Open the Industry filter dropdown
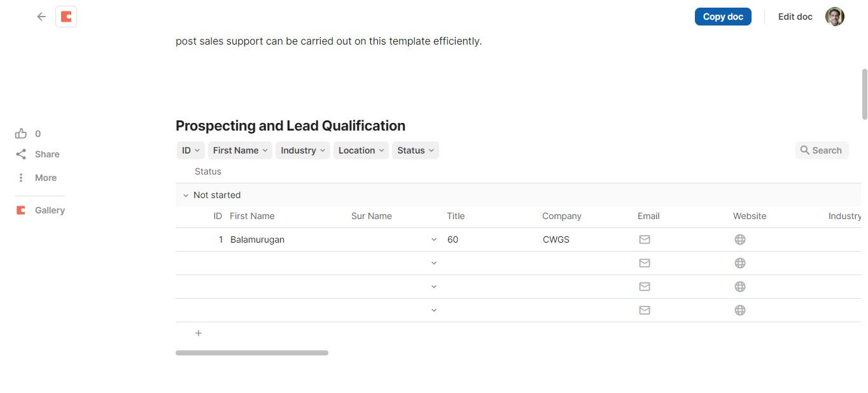The image size is (868, 393). pyautogui.click(x=303, y=150)
